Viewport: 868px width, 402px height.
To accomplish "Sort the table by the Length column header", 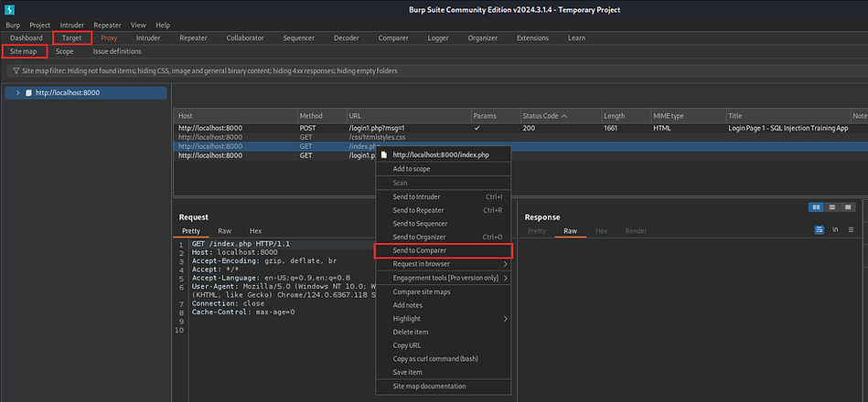I will click(627, 116).
